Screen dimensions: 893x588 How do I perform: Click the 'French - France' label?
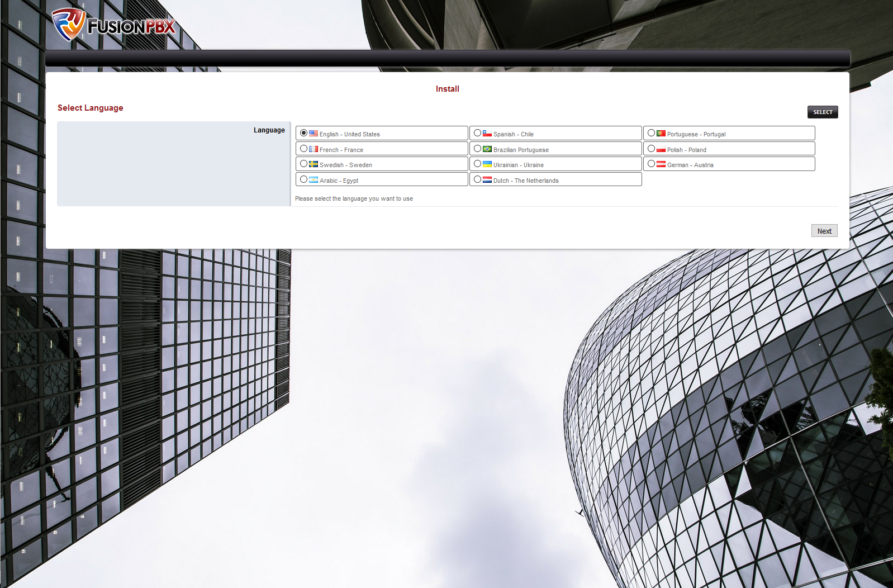coord(341,150)
